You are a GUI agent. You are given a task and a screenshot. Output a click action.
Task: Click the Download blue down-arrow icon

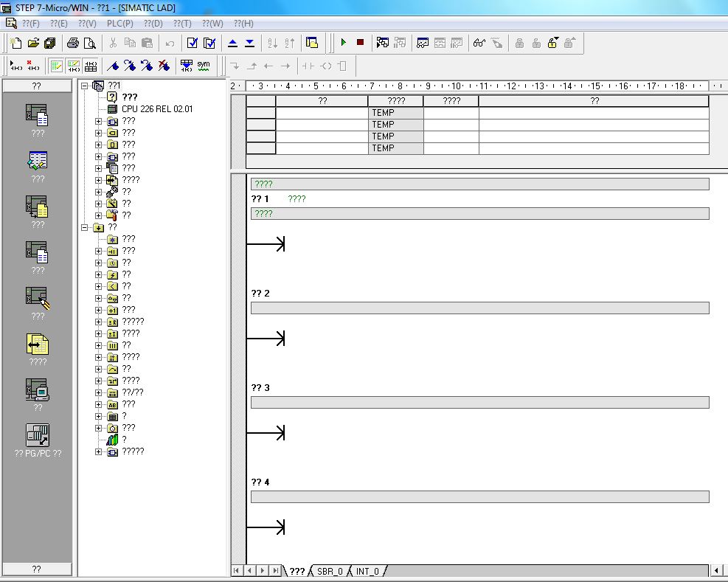click(250, 44)
